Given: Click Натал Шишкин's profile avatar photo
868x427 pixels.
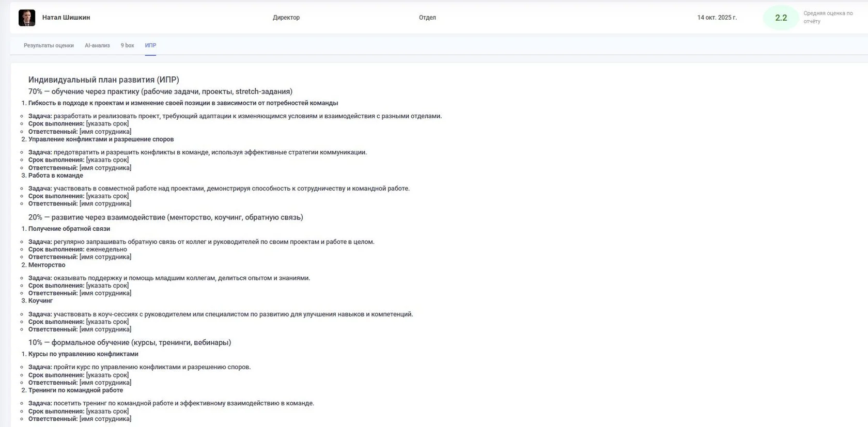Looking at the screenshot, I should (27, 18).
